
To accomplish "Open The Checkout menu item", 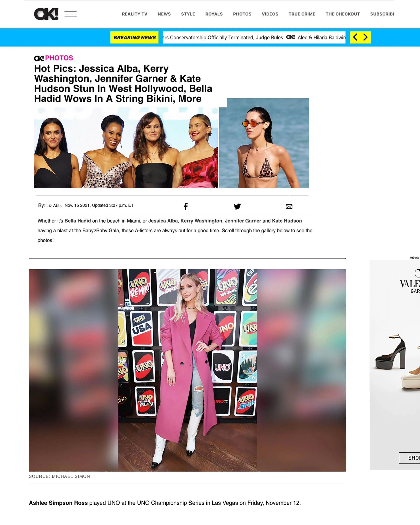I will click(x=343, y=14).
